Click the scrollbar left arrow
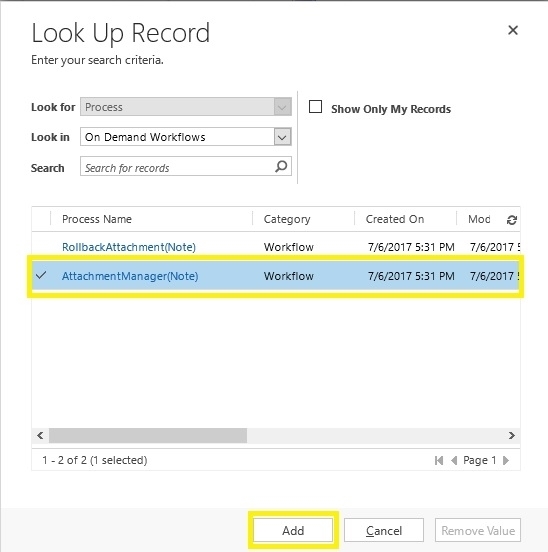The height and width of the screenshot is (552, 548). pos(40,435)
